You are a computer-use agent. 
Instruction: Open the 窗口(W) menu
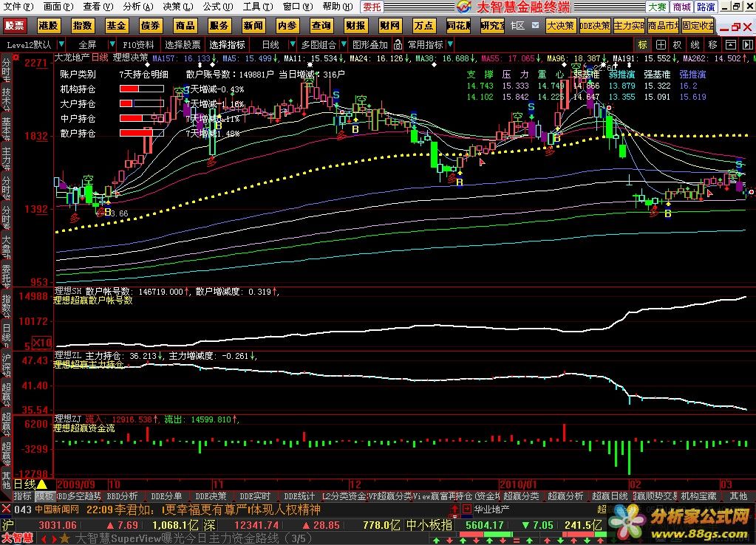(298, 6)
